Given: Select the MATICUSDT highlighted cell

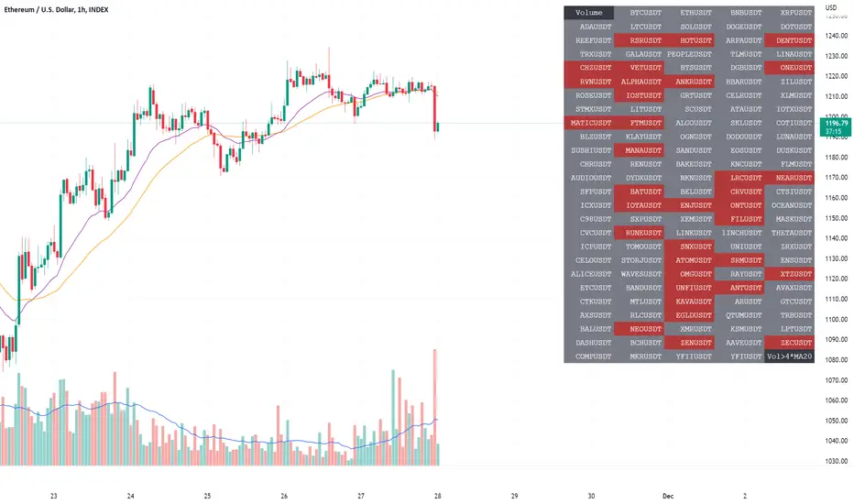Looking at the screenshot, I should point(589,123).
